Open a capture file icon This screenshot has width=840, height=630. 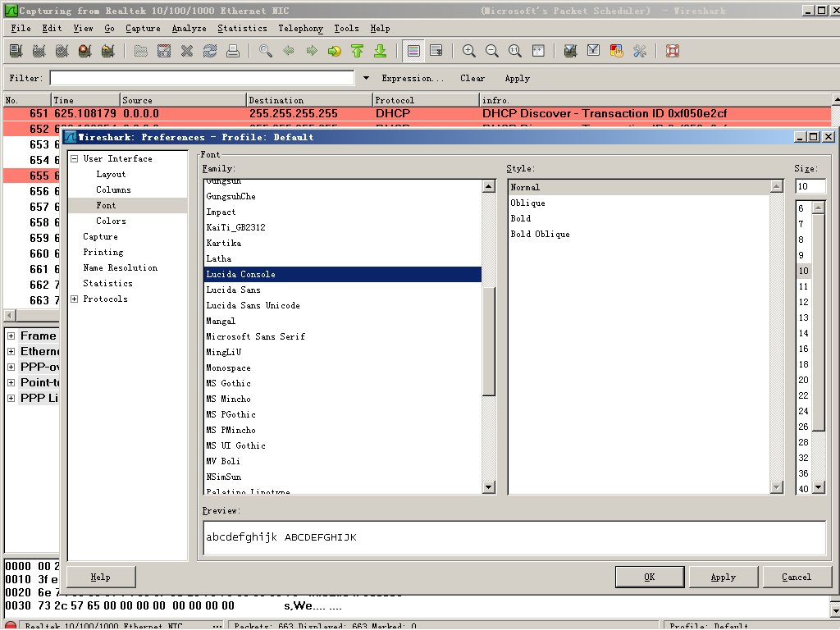click(x=141, y=51)
